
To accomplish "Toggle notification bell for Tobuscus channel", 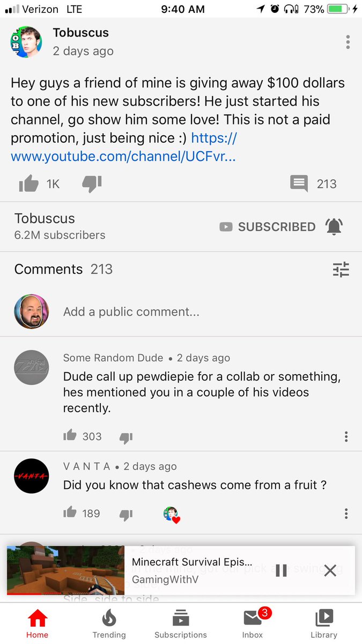I will (x=334, y=226).
